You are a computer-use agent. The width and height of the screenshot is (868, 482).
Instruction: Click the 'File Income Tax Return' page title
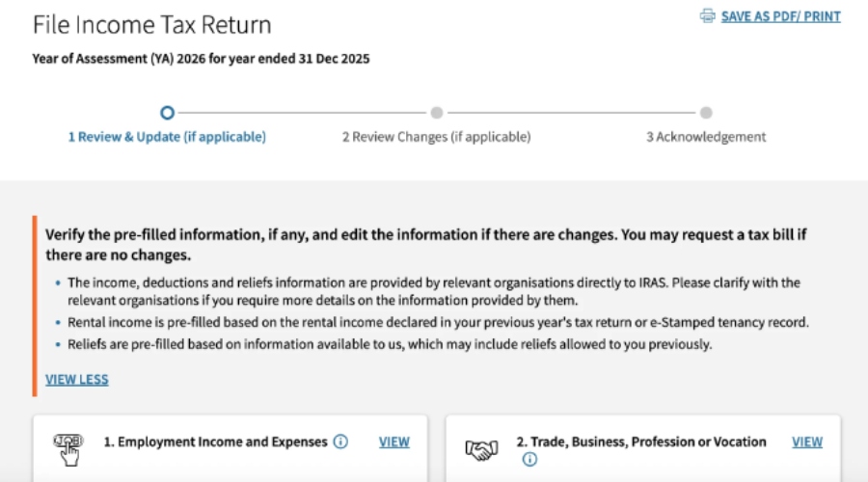(x=151, y=25)
